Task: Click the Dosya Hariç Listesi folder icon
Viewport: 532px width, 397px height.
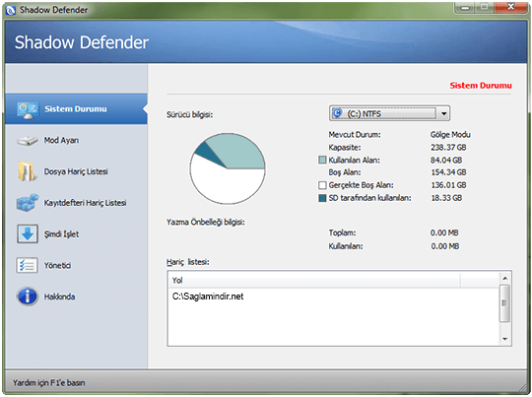Action: click(28, 171)
